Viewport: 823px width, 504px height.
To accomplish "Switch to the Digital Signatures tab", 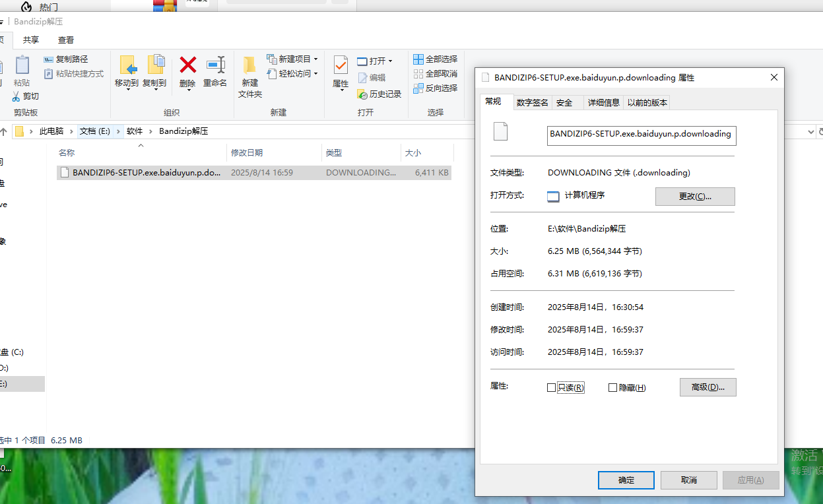I will pyautogui.click(x=532, y=103).
